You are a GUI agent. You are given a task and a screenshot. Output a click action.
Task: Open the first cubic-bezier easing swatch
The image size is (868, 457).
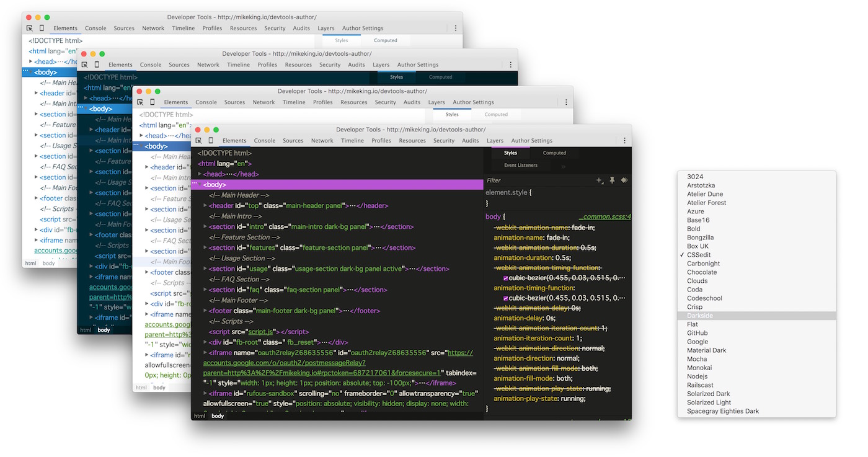(505, 278)
